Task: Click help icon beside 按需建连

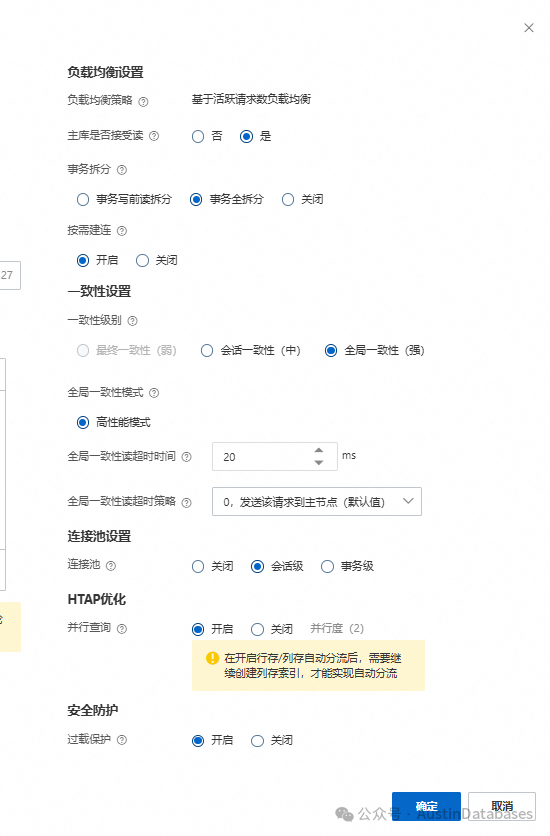Action: pyautogui.click(x=122, y=231)
